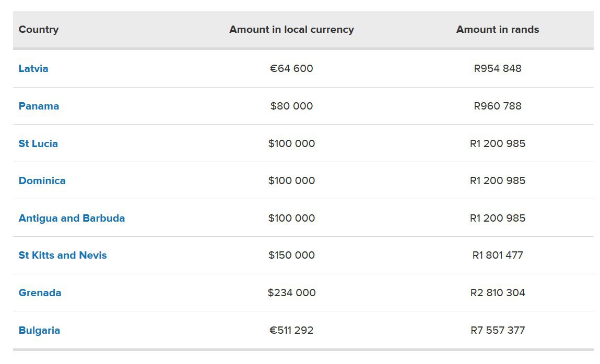Open the Latvia country link

pos(33,68)
